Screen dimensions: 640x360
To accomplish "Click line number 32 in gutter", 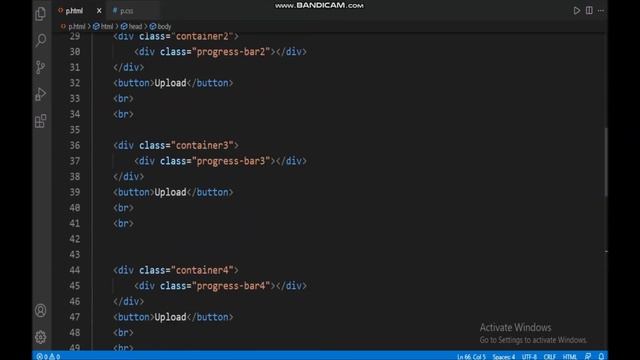I will pyautogui.click(x=75, y=83).
